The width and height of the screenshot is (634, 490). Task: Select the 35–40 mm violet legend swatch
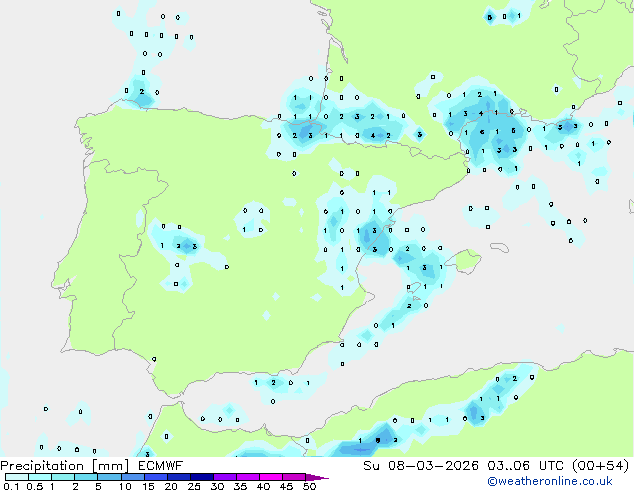point(248,477)
